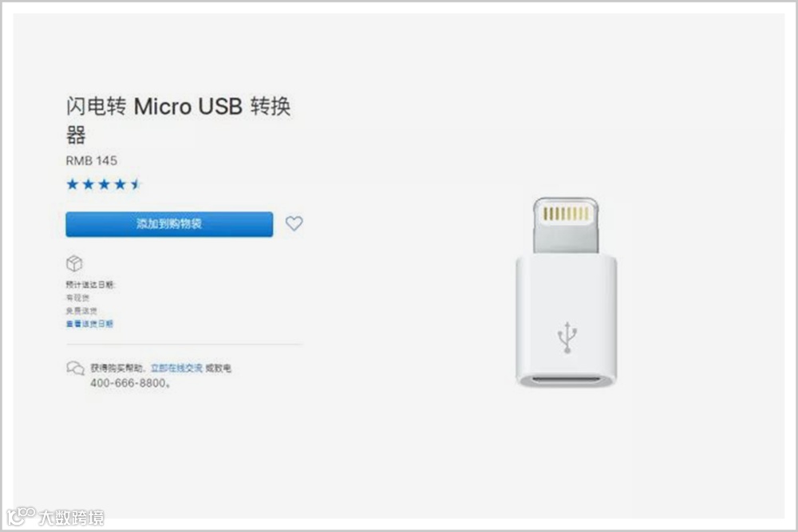798x532 pixels.
Task: Click the white adapter product image body
Action: [x=566, y=321]
